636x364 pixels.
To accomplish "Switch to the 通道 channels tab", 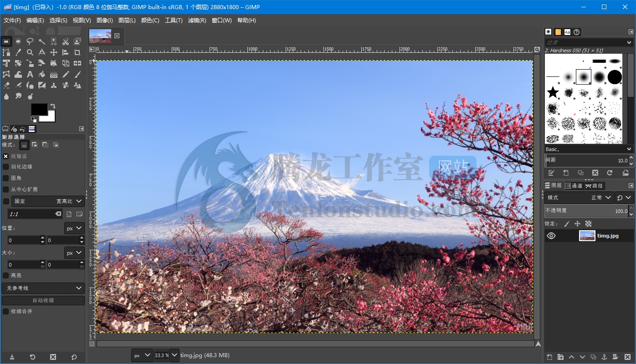I will [x=574, y=186].
